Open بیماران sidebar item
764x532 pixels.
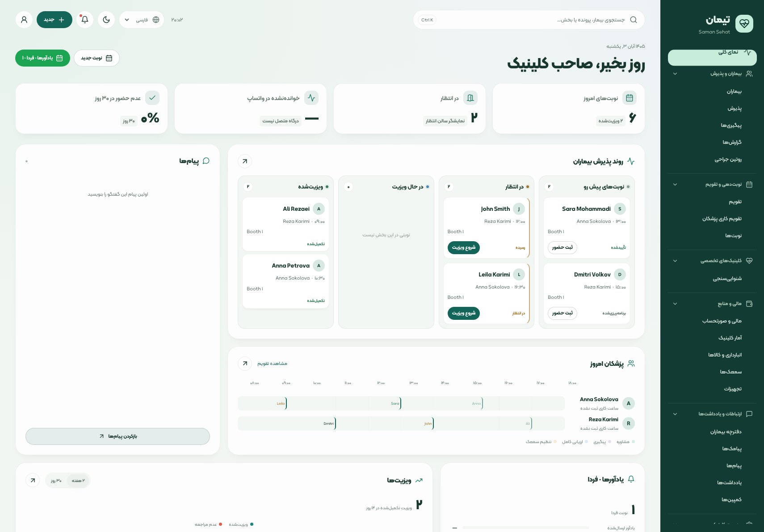point(712,92)
